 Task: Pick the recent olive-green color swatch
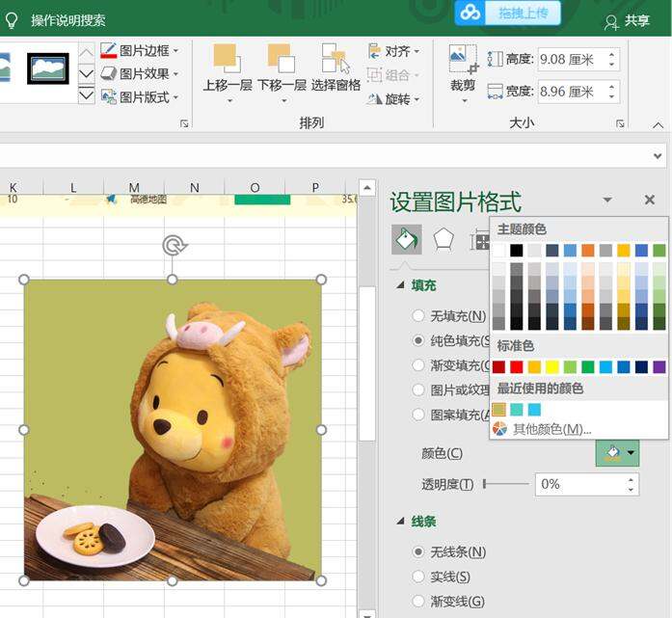coord(498,410)
